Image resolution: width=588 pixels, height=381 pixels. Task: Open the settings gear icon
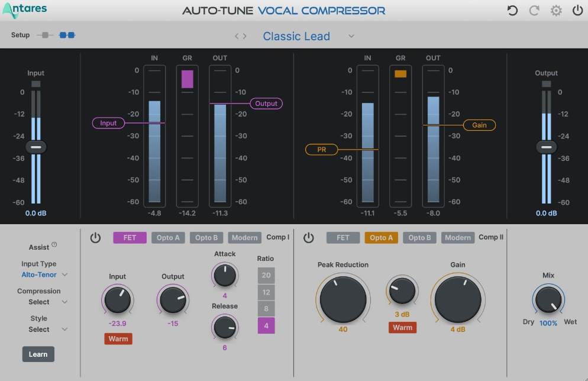coord(555,11)
